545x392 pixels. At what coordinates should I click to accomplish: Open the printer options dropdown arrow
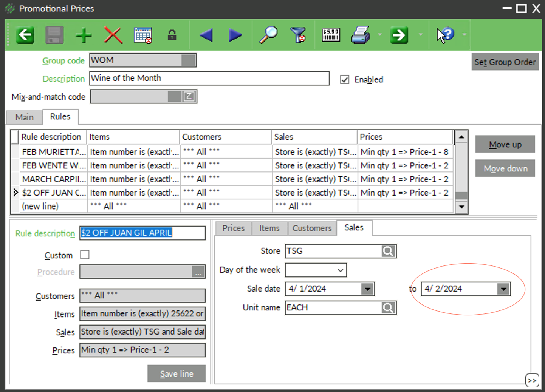pos(380,35)
